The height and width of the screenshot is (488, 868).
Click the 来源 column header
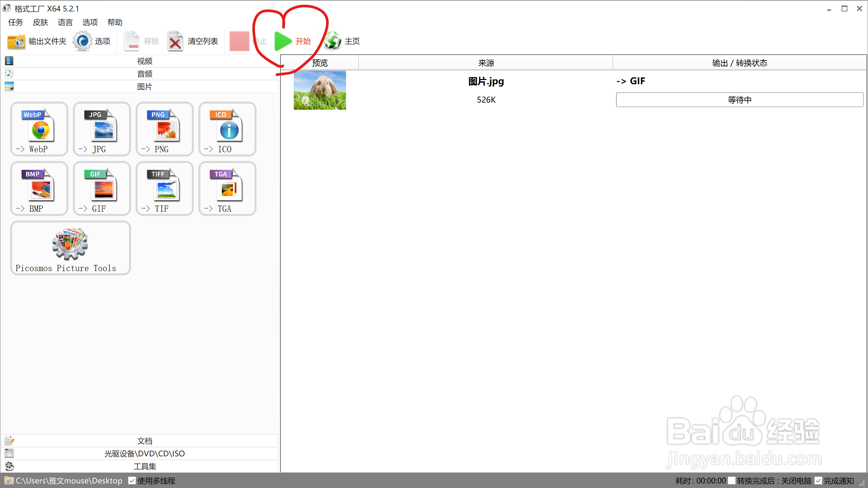[486, 63]
